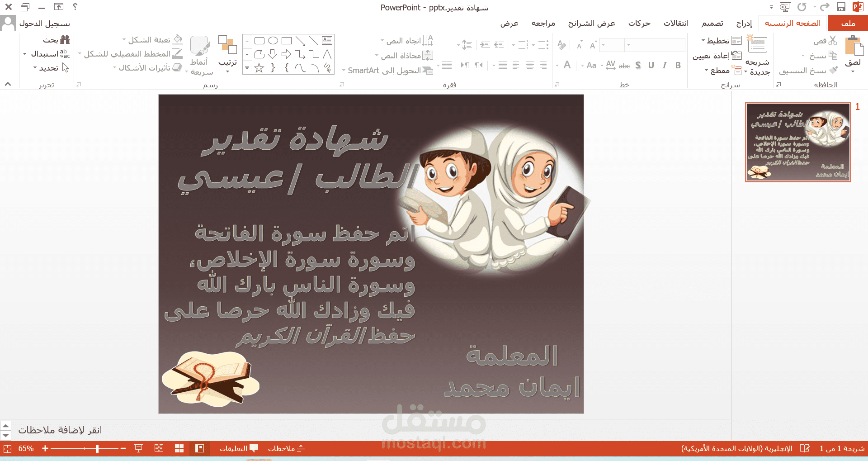Select slide 1 thumbnail in the slide panel

pos(798,142)
